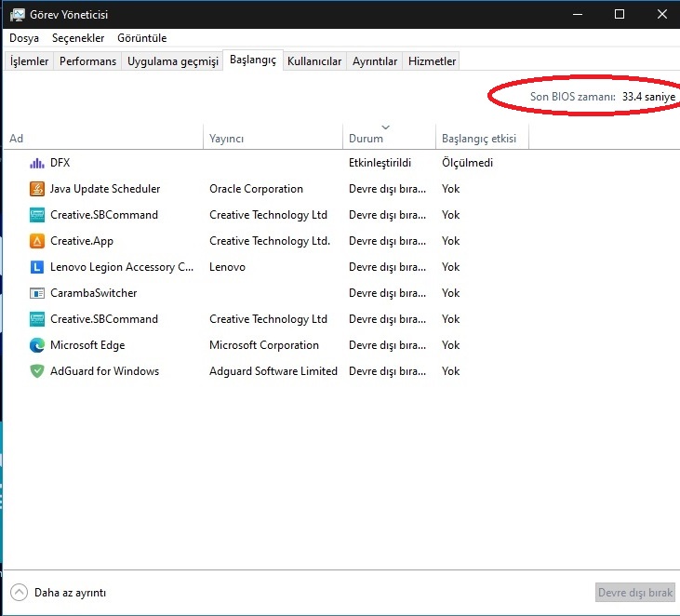Click Adguard Software Limited publisher cell
The width and height of the screenshot is (680, 616).
(273, 371)
